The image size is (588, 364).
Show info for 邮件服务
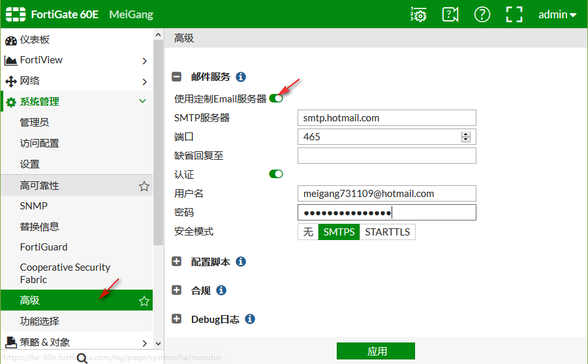(241, 77)
